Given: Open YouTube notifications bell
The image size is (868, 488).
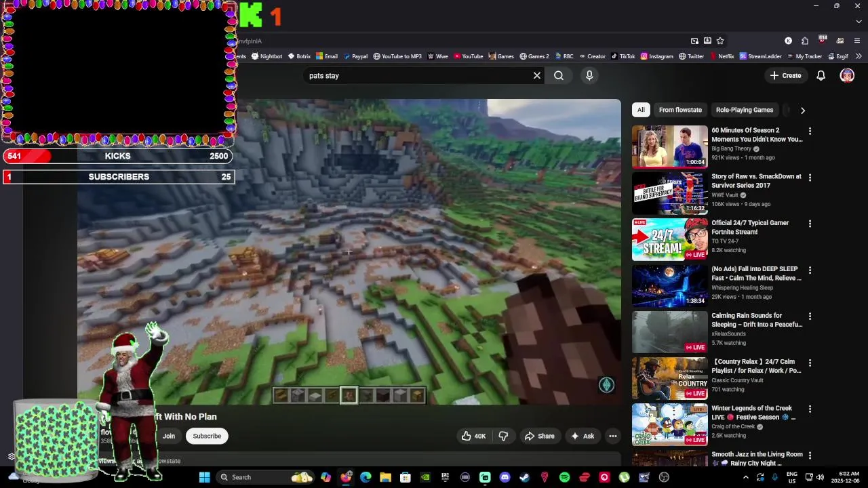Looking at the screenshot, I should click(x=821, y=76).
